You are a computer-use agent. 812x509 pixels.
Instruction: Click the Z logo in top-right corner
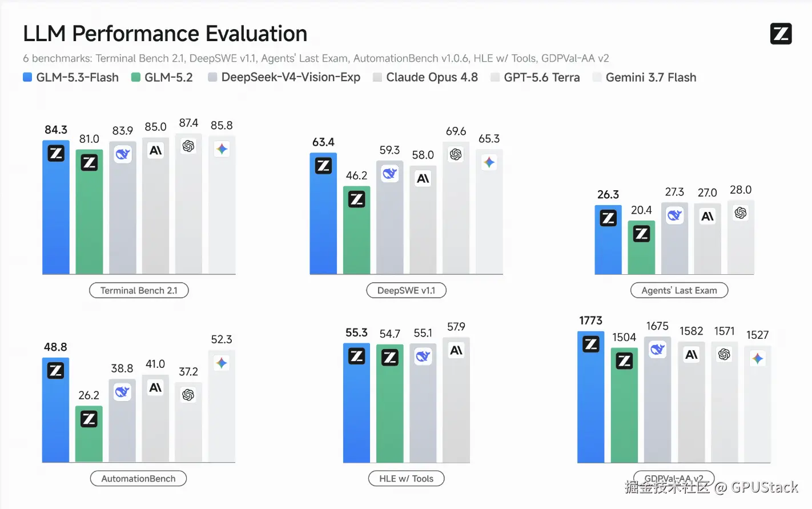point(781,34)
